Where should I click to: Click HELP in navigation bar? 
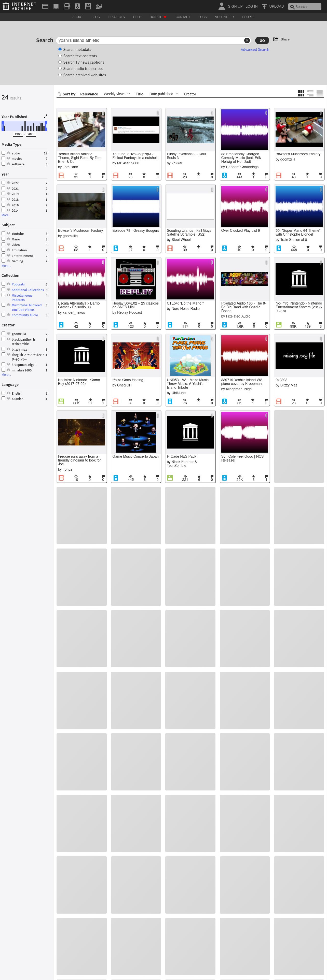click(137, 17)
